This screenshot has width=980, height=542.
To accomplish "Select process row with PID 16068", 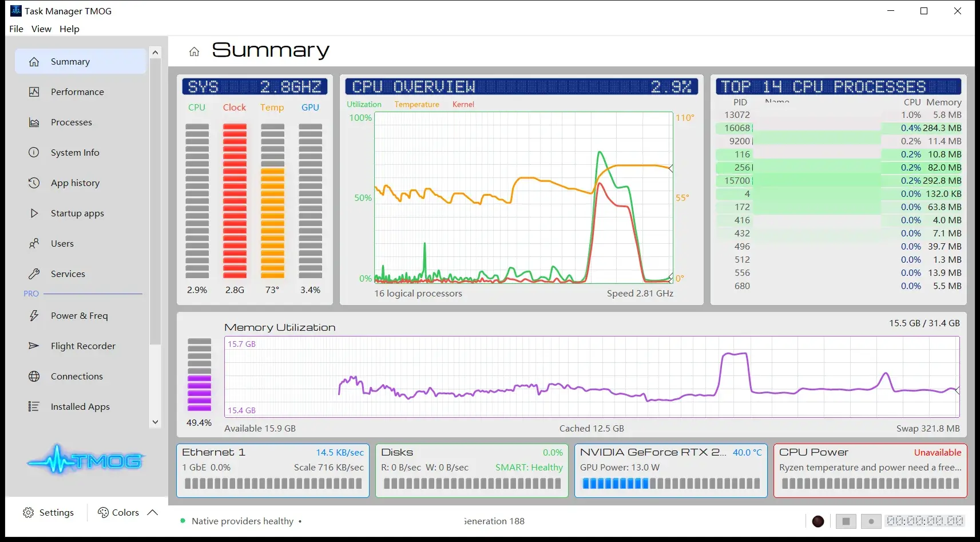I will tap(839, 128).
